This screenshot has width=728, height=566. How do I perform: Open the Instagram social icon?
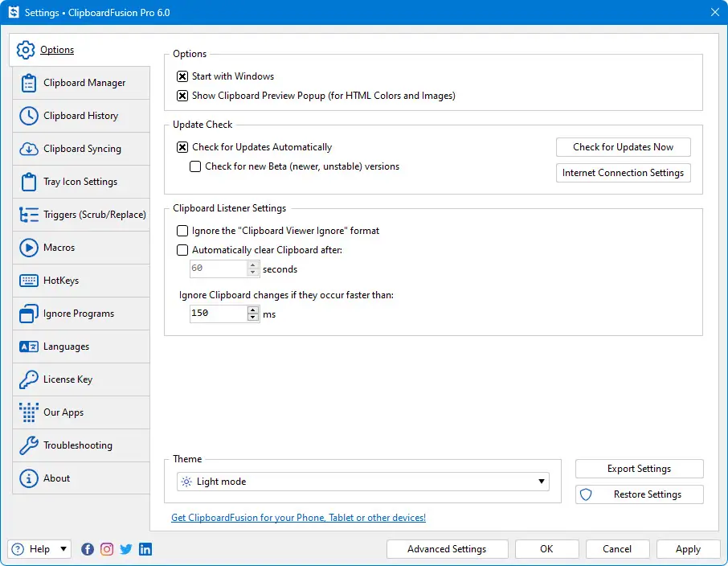click(x=107, y=549)
